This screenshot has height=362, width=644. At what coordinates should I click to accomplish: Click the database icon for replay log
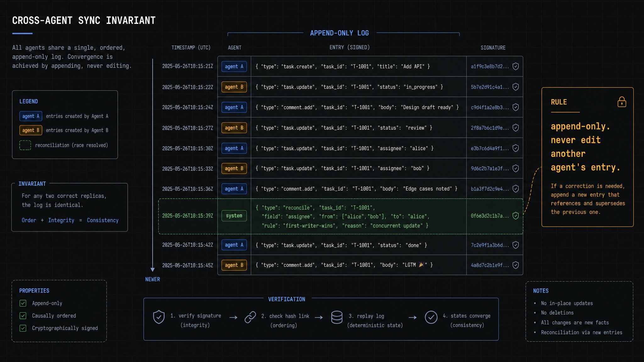337,317
